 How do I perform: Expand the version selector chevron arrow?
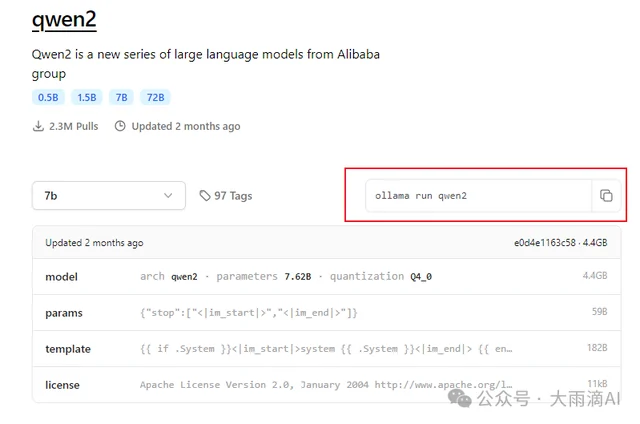click(x=168, y=196)
